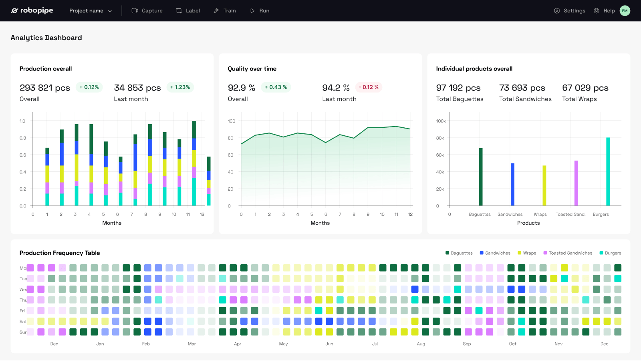Click the Quality over time title
The image size is (641, 364).
[252, 69]
